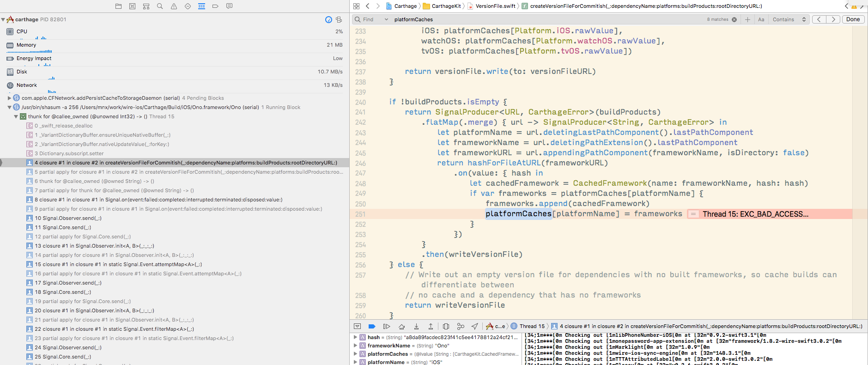Select frame 3 Dictionary.subscript.setter
The width and height of the screenshot is (868, 365).
(175, 153)
